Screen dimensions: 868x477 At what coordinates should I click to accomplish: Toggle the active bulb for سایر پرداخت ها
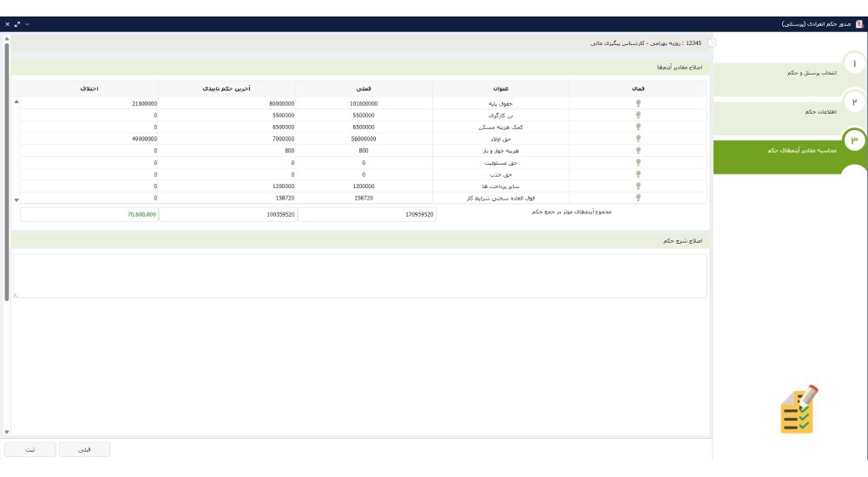click(x=638, y=186)
